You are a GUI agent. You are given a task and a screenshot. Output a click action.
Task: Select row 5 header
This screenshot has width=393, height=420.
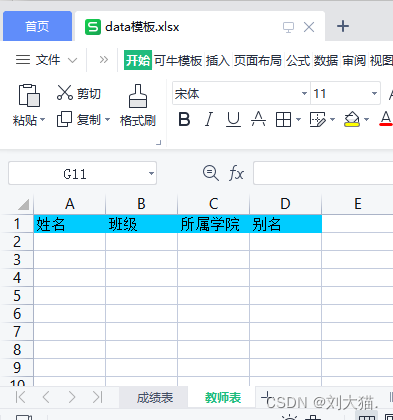tap(17, 295)
